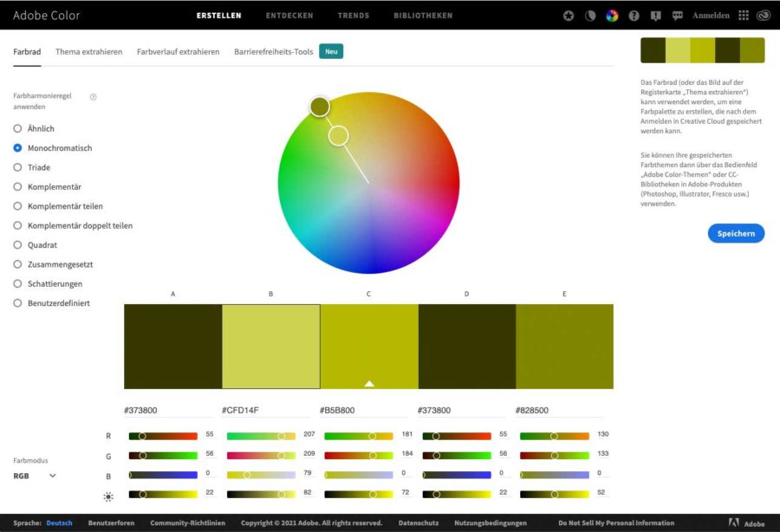780x532 pixels.
Task: Click the R slider of color D
Action: (457, 436)
